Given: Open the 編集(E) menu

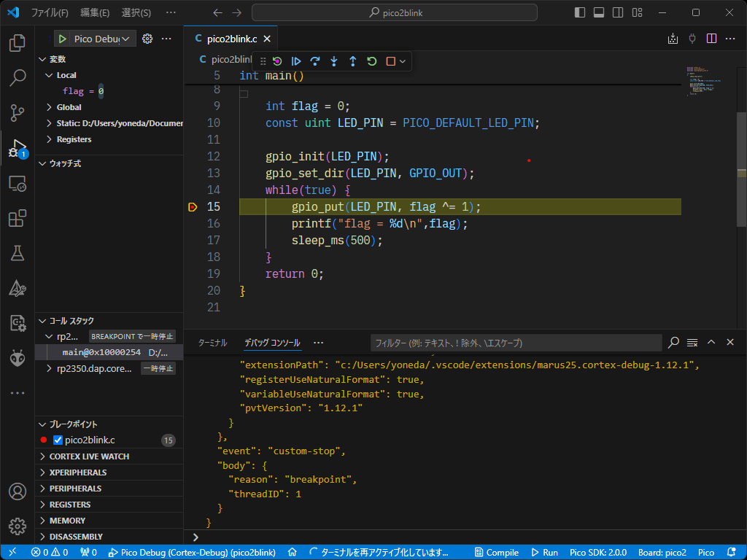Looking at the screenshot, I should click(x=94, y=12).
